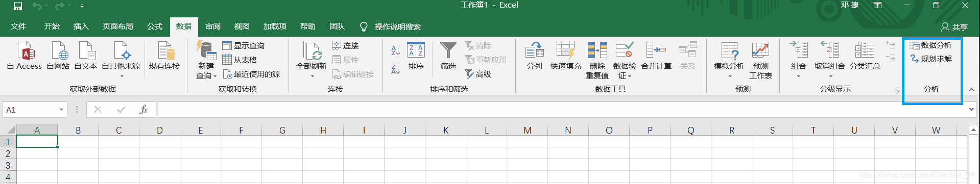Viewport: 980px width, 184px height.
Task: Click show detail icon in 分级显示
Action: (x=890, y=45)
